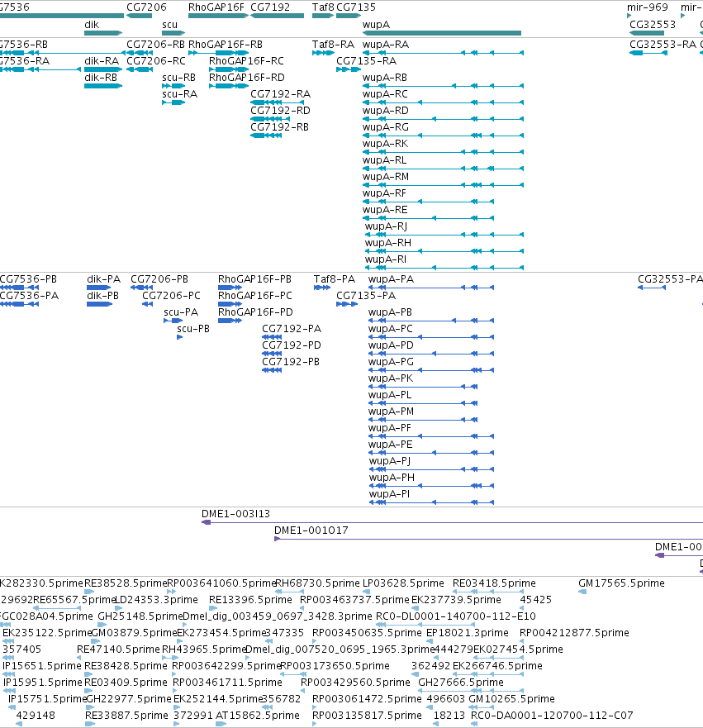
Task: Click transcript wupA-RM
Action: point(443,185)
